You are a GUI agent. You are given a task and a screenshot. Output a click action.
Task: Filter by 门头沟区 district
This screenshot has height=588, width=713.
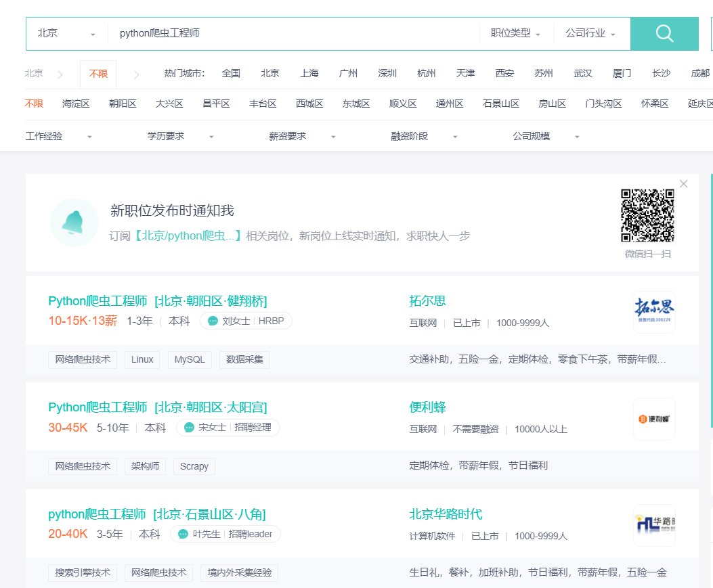[604, 104]
